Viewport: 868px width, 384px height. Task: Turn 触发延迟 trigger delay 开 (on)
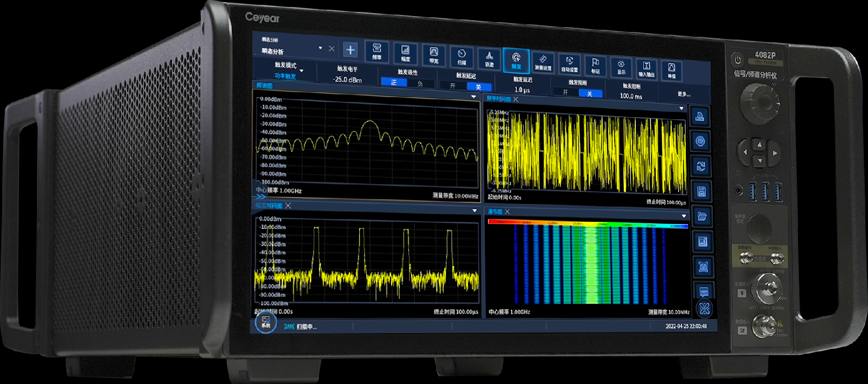pos(452,86)
